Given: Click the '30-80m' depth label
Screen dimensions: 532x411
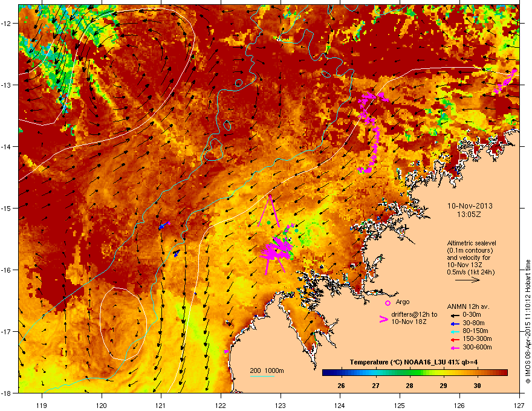Looking at the screenshot, I should pos(473,323).
